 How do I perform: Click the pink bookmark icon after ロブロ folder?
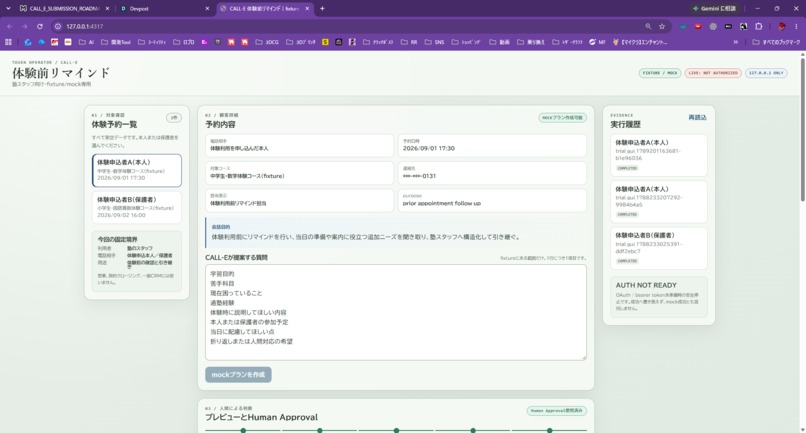(204, 42)
